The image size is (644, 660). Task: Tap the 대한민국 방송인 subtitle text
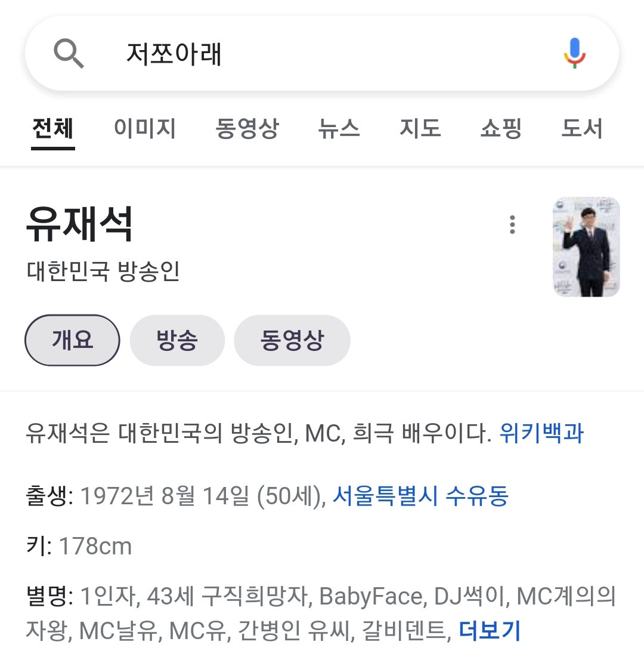[103, 272]
